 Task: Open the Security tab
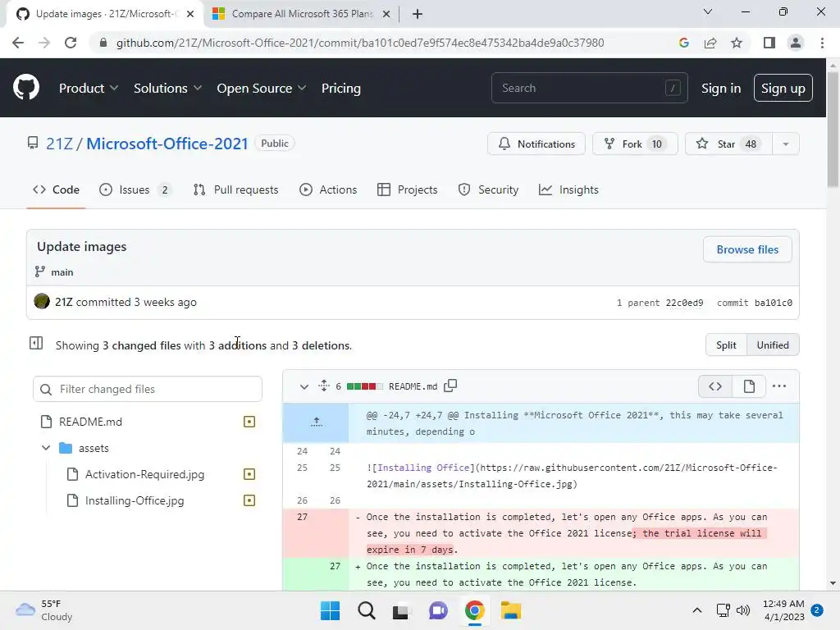click(x=488, y=189)
